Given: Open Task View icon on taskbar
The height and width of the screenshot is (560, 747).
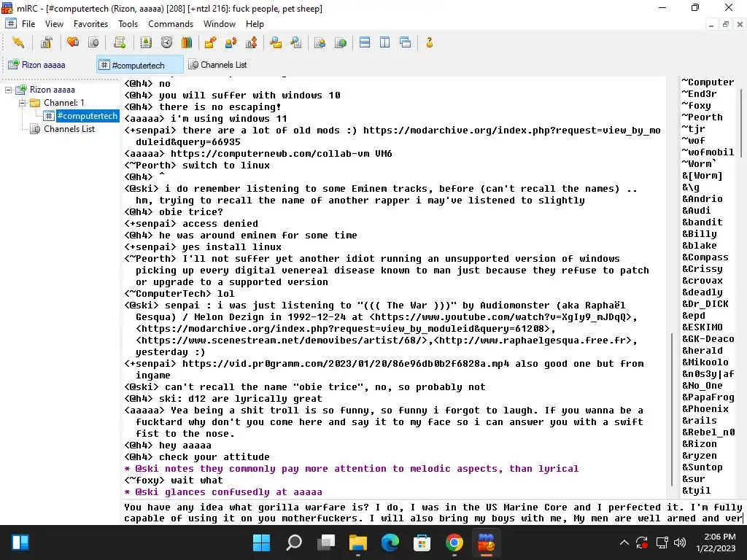Looking at the screenshot, I should (326, 542).
